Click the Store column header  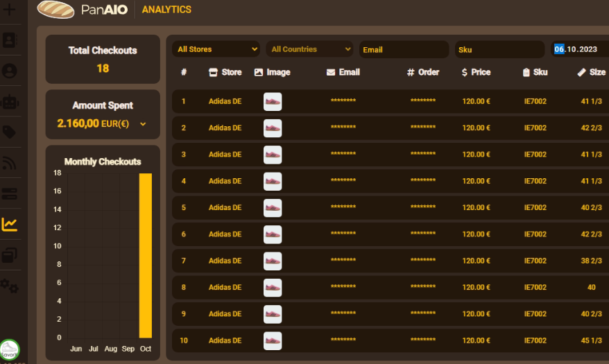[225, 72]
